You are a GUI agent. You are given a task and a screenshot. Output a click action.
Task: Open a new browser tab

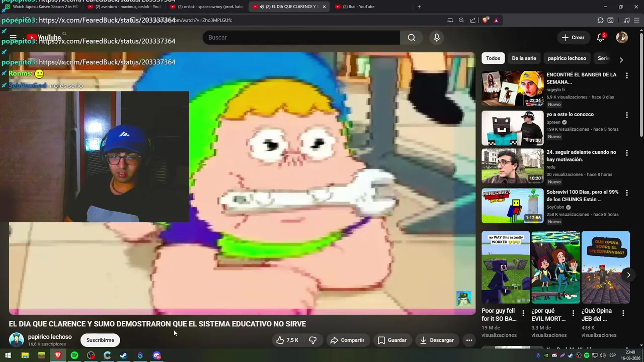(419, 7)
